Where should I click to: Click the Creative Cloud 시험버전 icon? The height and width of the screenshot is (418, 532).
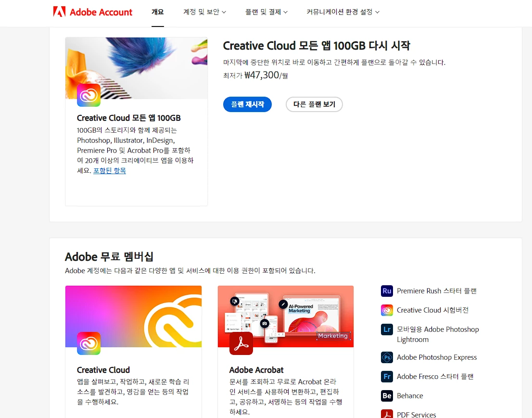point(387,310)
